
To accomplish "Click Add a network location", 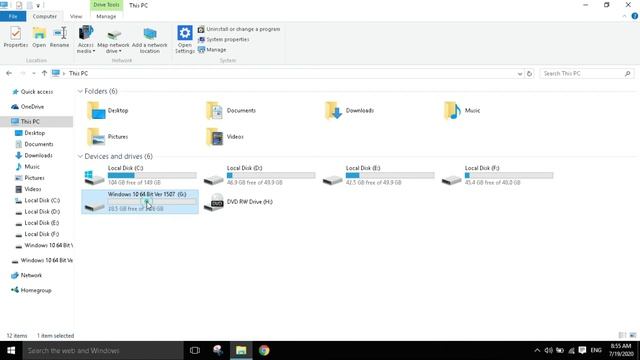I will point(150,40).
